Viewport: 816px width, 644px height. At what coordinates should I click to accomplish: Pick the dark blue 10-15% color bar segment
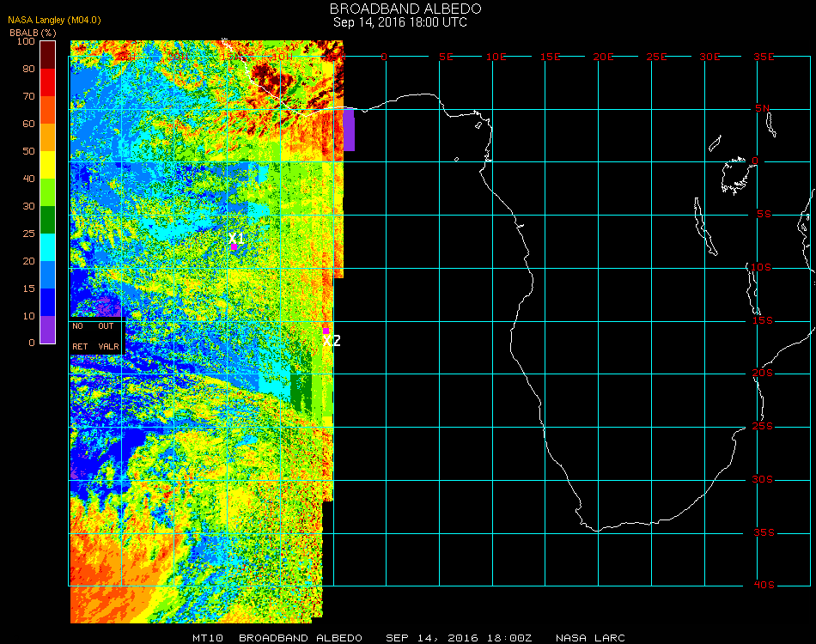[x=48, y=302]
